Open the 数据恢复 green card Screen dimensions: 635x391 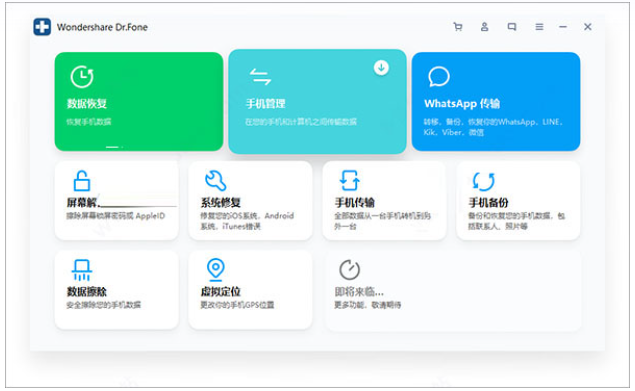point(139,101)
